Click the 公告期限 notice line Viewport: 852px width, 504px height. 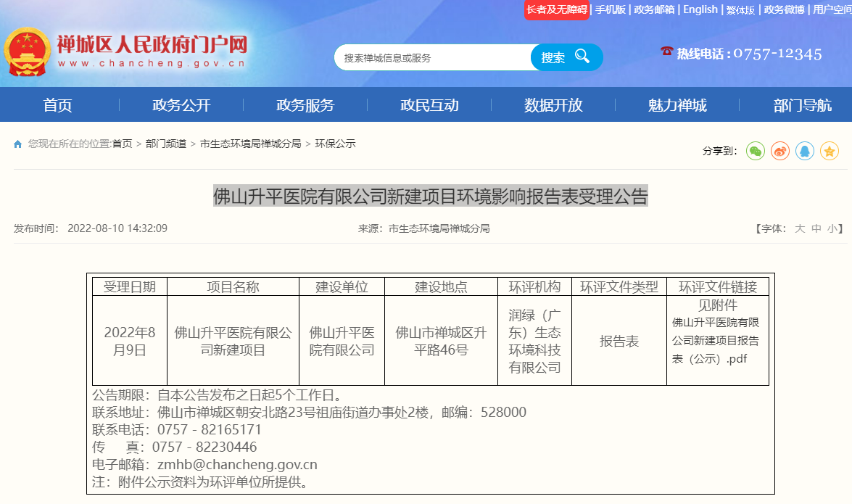217,394
